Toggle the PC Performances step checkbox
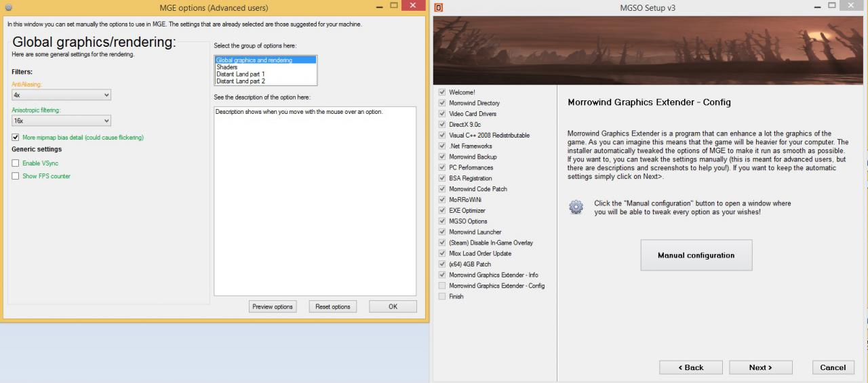This screenshot has height=383, width=868. (442, 167)
